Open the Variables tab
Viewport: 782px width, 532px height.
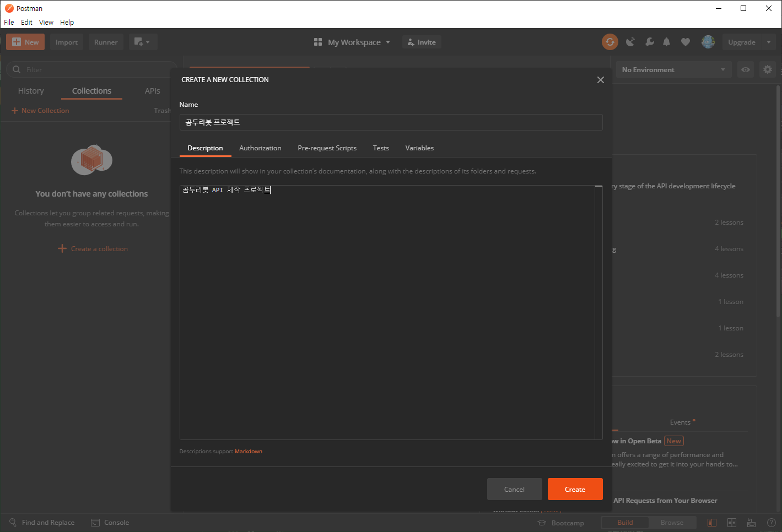pos(419,148)
